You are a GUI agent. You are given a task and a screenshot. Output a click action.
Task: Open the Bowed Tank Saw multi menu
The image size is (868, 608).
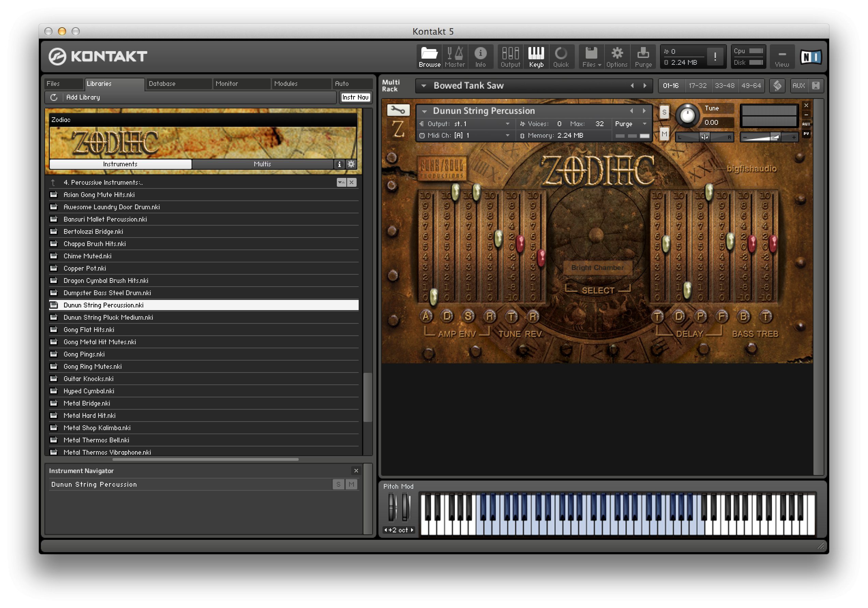423,86
